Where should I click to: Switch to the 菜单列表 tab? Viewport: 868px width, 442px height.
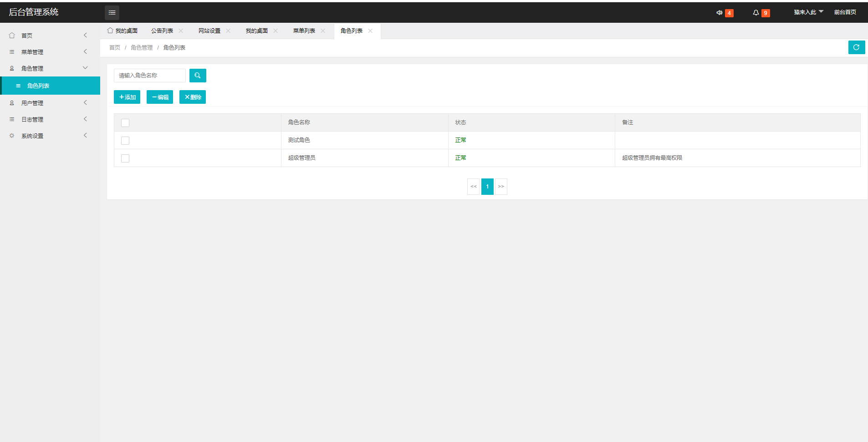[x=304, y=31]
